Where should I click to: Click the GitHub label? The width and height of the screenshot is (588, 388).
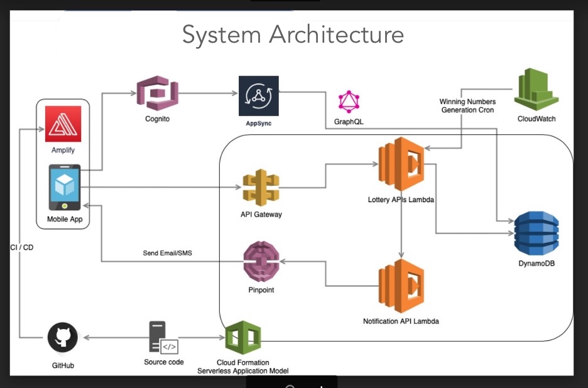coord(63,365)
